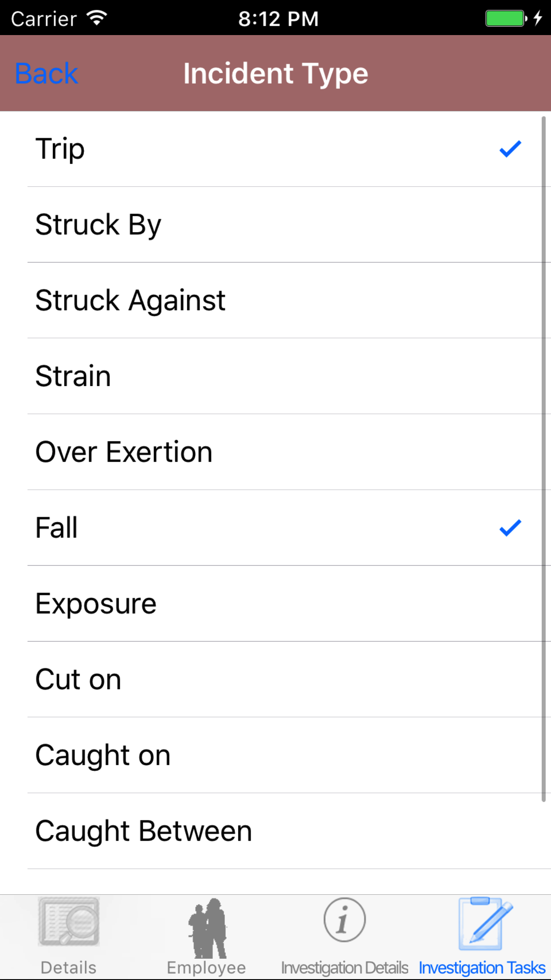Uncheck the Trip checkmark
This screenshot has height=980, width=551.
click(510, 149)
